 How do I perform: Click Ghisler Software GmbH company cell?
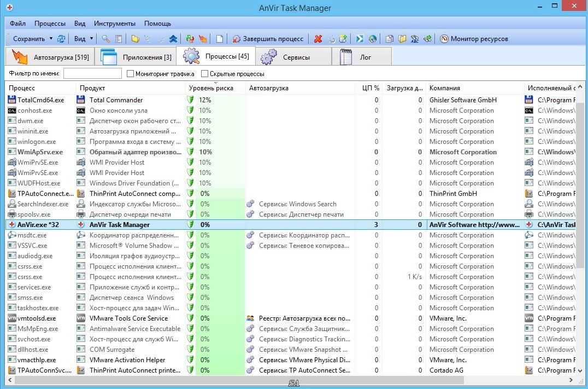pyautogui.click(x=463, y=100)
